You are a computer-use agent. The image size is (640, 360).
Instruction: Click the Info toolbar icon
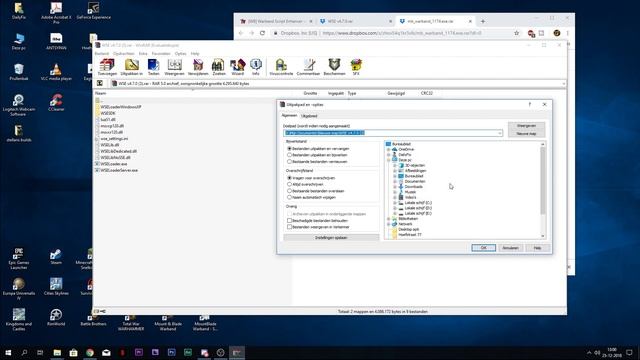256,67
